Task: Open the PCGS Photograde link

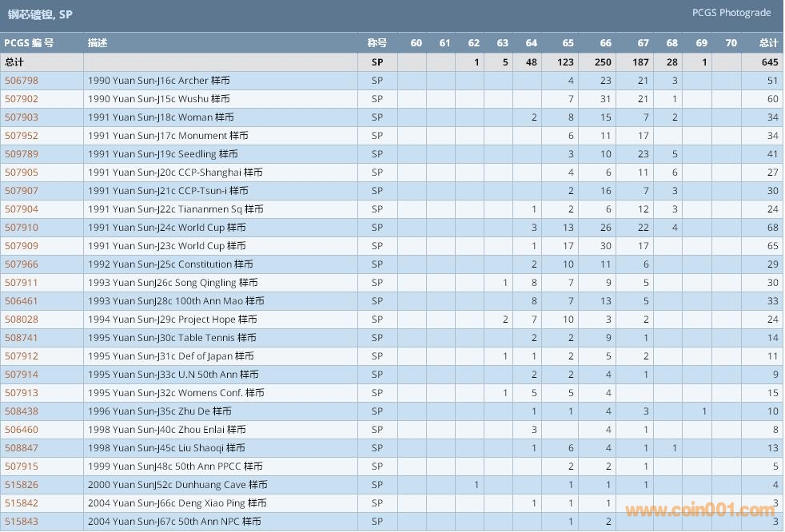Action: [x=731, y=13]
